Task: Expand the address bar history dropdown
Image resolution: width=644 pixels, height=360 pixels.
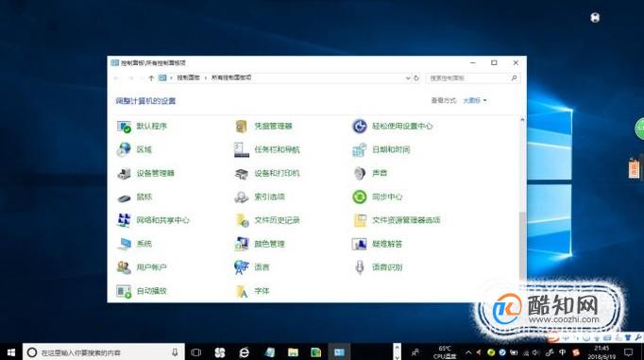Action: 408,77
